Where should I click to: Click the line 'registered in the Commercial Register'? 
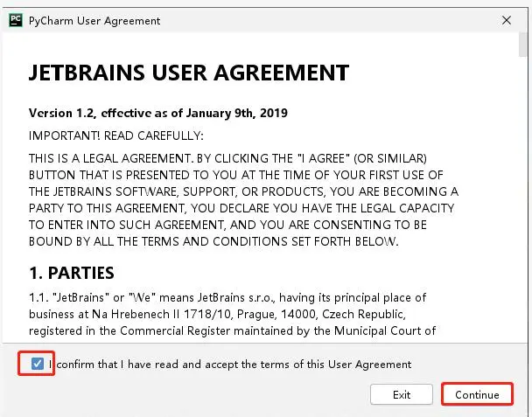(232, 330)
